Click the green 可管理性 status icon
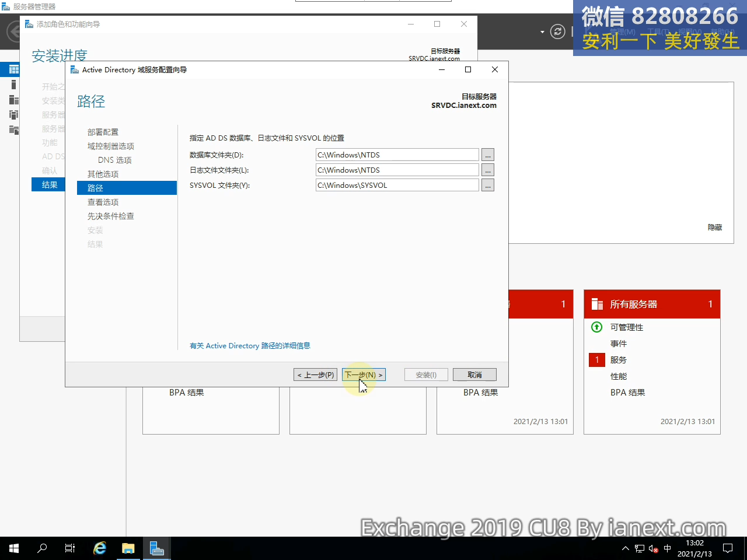The width and height of the screenshot is (747, 560). [597, 327]
